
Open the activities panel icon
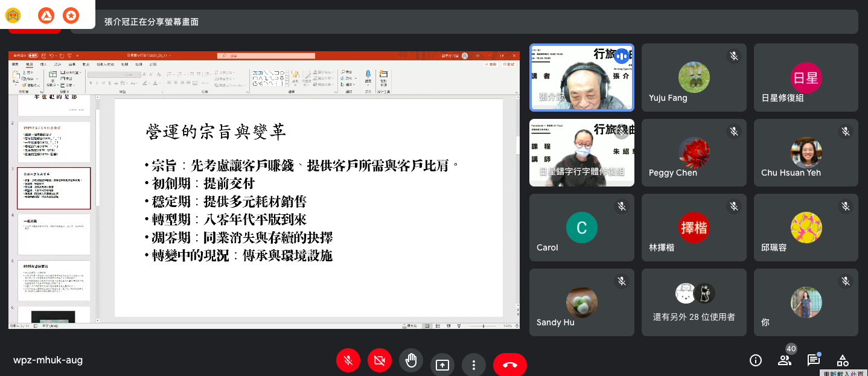point(843,360)
